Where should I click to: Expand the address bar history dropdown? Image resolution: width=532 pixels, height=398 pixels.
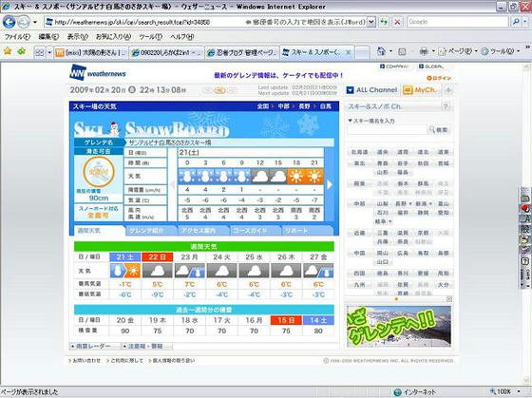tap(371, 22)
